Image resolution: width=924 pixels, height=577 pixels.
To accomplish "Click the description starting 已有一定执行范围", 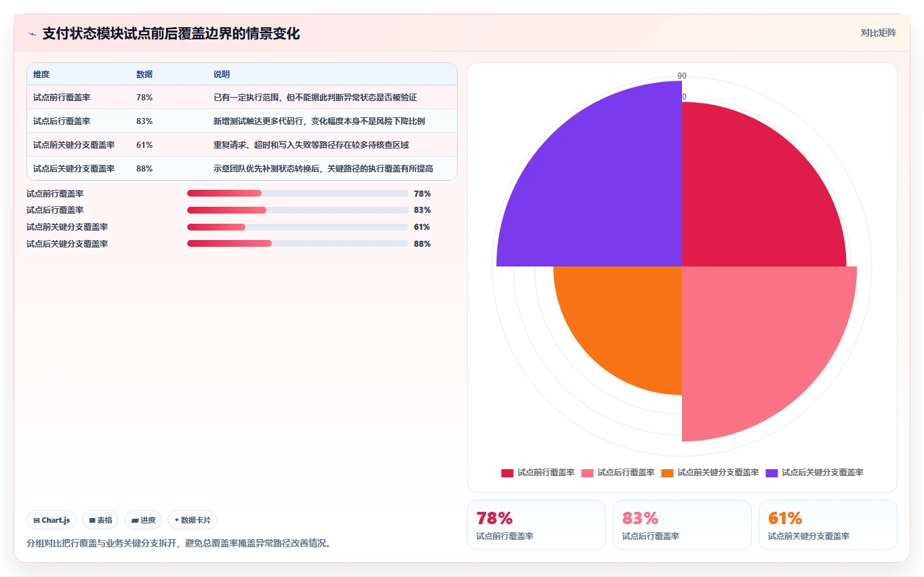I will [x=315, y=98].
